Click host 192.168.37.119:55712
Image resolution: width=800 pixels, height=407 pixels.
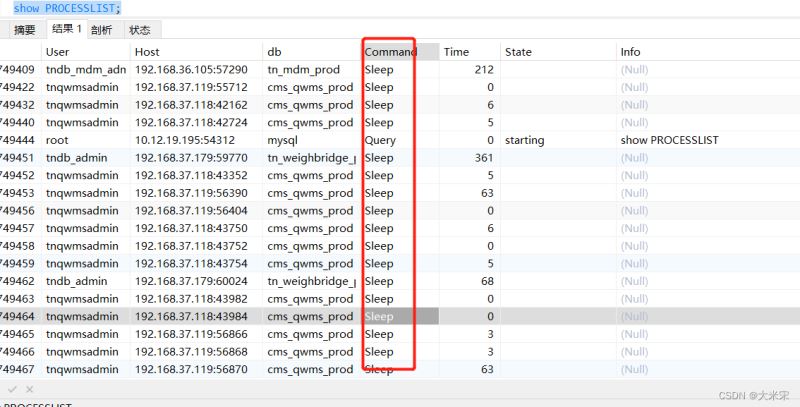(191, 87)
